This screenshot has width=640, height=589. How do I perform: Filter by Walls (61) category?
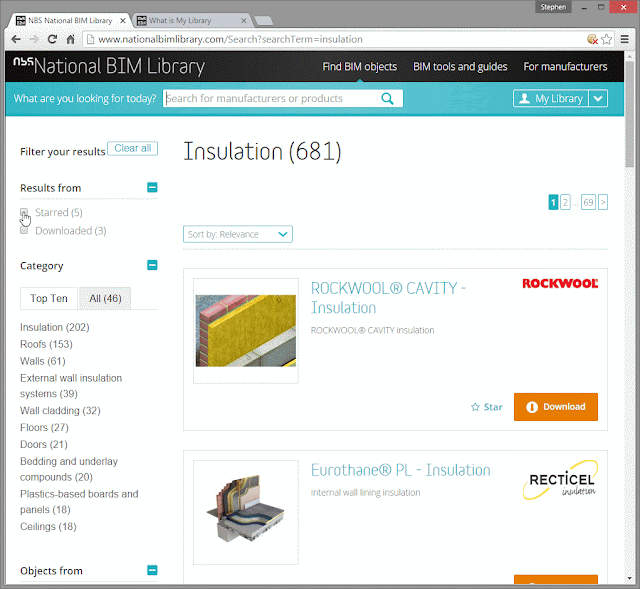coord(42,361)
